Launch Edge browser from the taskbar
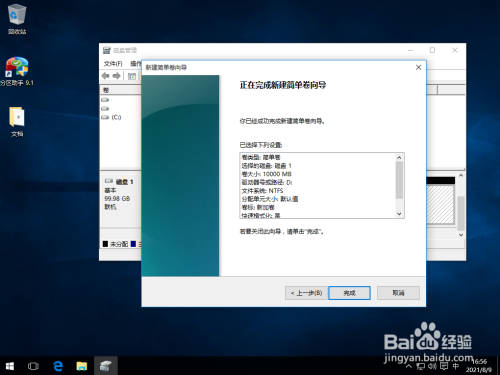 coord(58,366)
